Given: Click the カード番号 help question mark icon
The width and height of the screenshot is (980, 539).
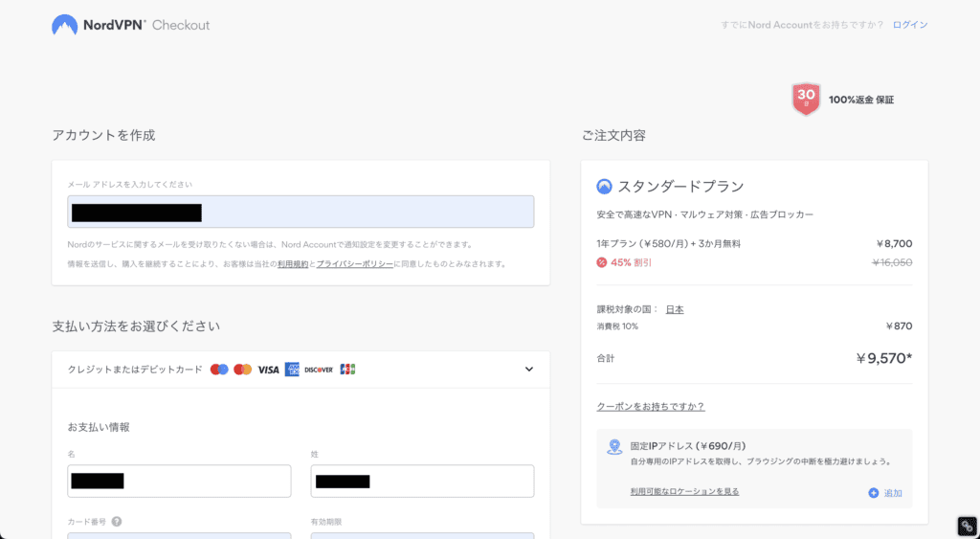Looking at the screenshot, I should (116, 522).
